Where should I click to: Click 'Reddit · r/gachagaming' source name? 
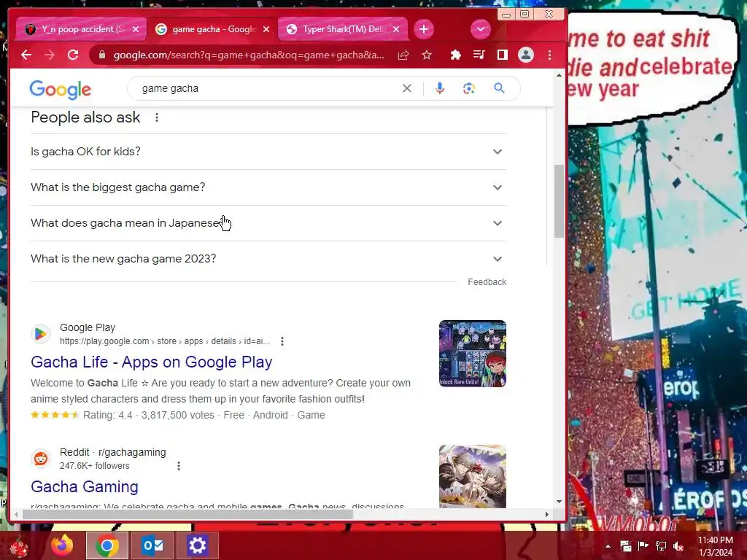pos(113,452)
